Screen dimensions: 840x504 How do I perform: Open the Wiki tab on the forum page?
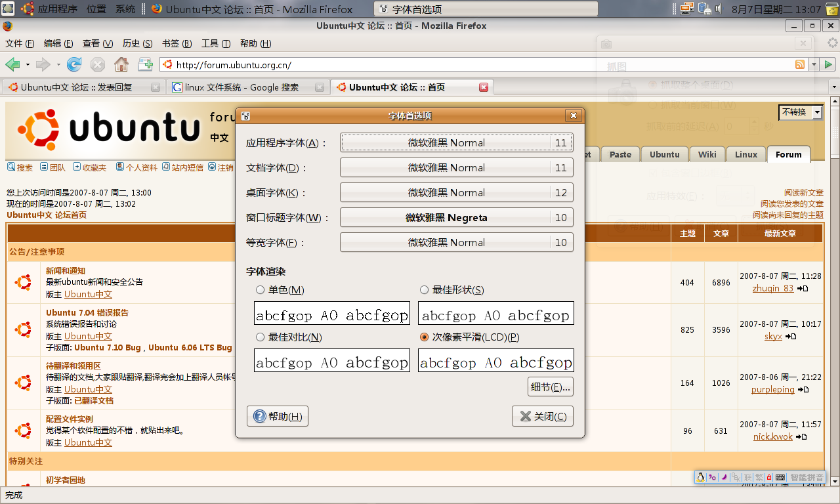(x=707, y=154)
